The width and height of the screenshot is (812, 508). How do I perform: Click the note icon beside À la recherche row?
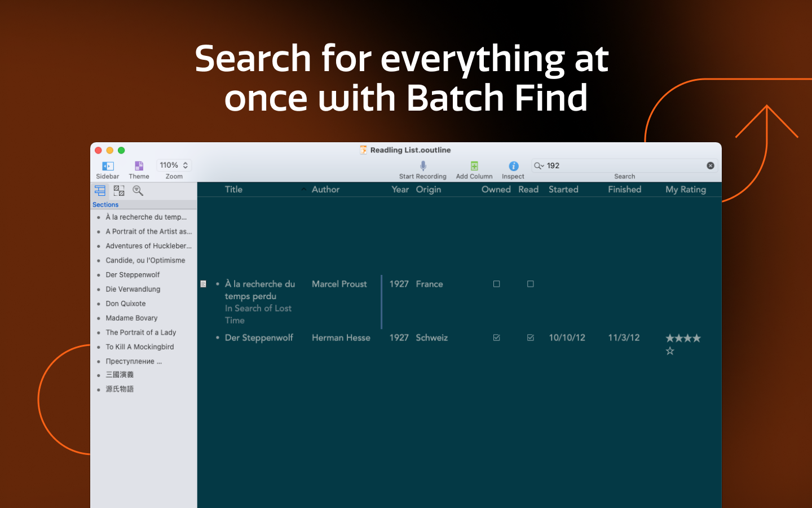click(x=204, y=284)
